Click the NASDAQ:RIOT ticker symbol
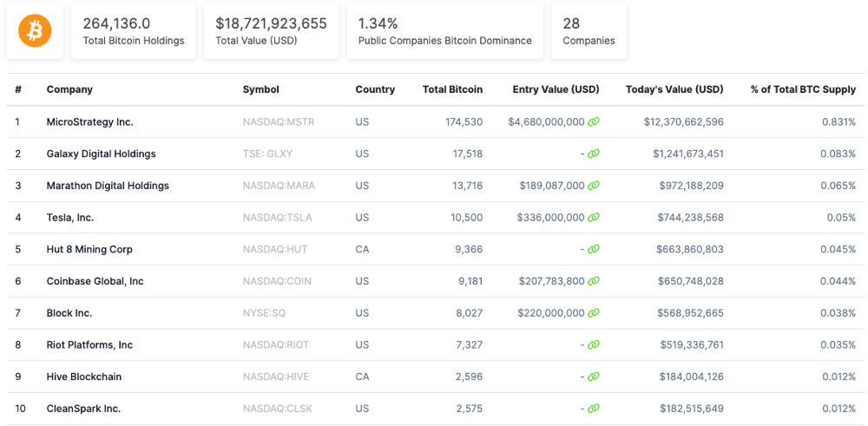 click(x=276, y=344)
